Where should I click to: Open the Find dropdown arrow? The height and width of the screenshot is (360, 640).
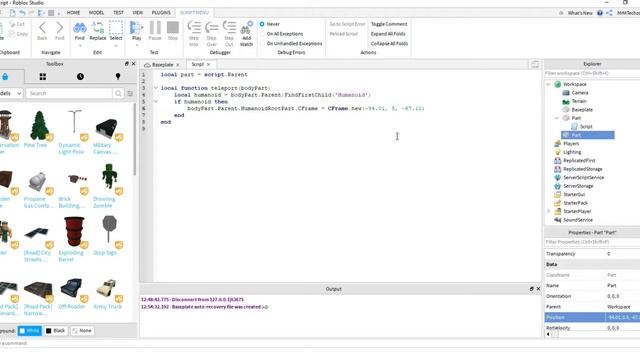(80, 45)
